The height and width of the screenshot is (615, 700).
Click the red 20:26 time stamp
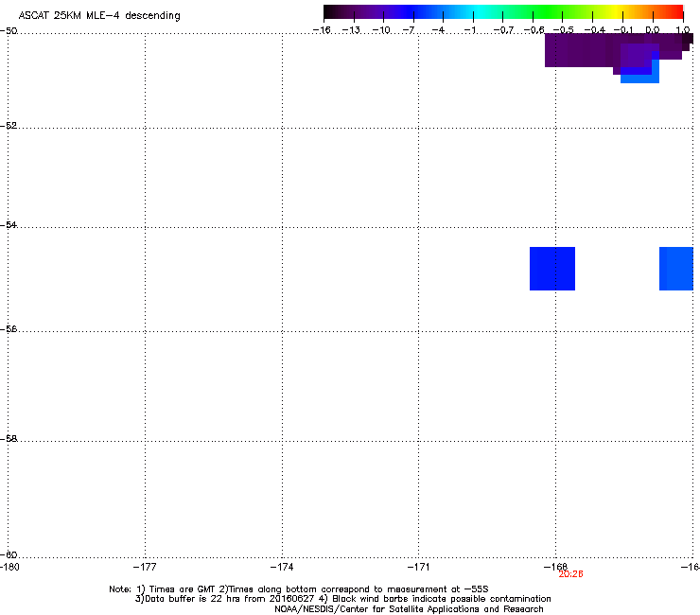coord(571,574)
